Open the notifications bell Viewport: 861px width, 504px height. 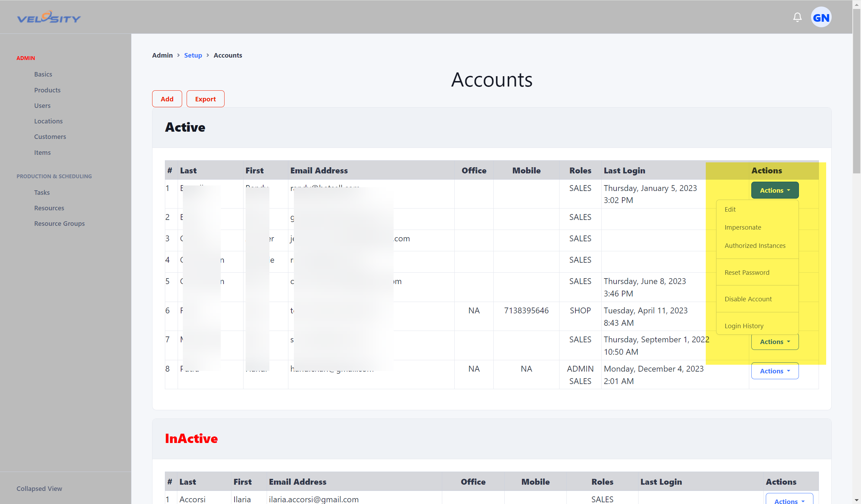(797, 17)
